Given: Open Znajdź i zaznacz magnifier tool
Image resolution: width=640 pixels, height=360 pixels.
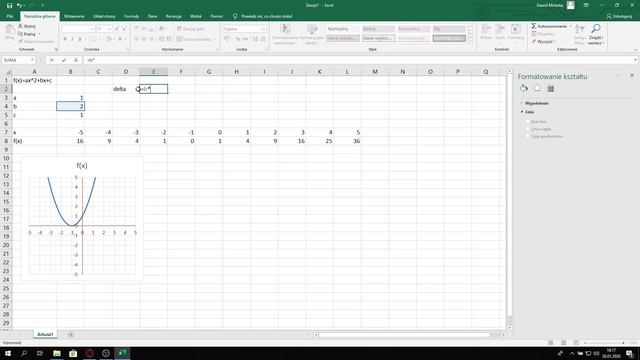Looking at the screenshot, I should pyautogui.click(x=596, y=34).
